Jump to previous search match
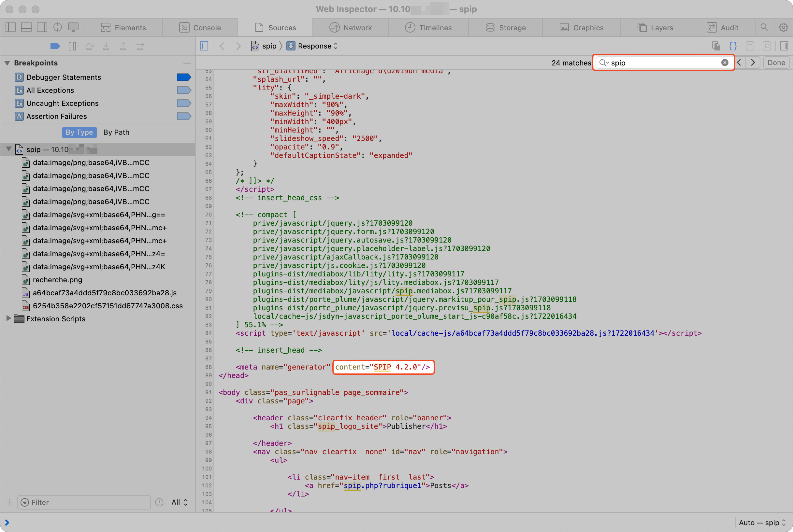 739,63
